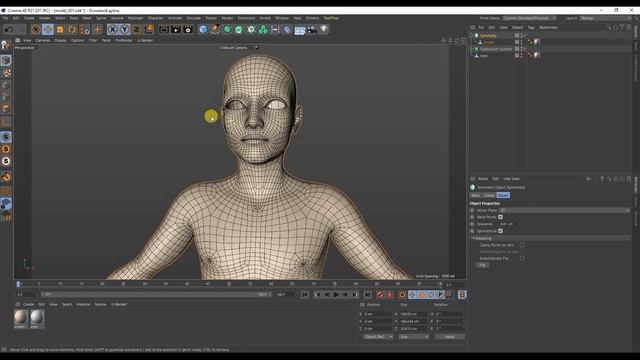
Task: Open Object Manager Tags menu
Action: (531, 28)
